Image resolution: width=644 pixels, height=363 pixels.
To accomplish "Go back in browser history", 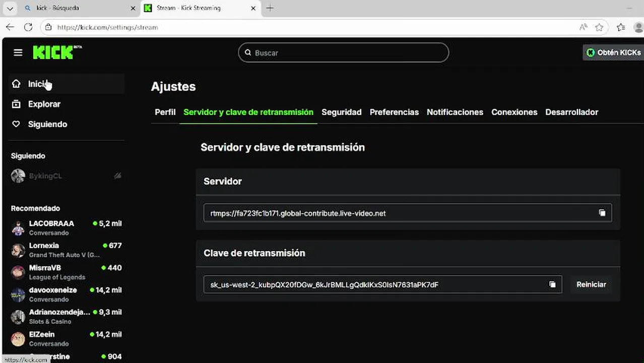I will (x=10, y=27).
